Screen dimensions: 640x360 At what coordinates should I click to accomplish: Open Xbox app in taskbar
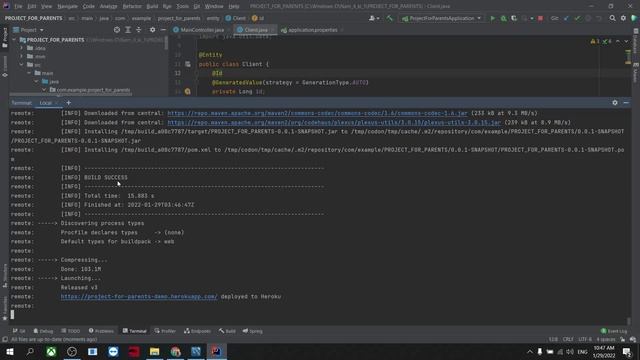pyautogui.click(x=51, y=351)
